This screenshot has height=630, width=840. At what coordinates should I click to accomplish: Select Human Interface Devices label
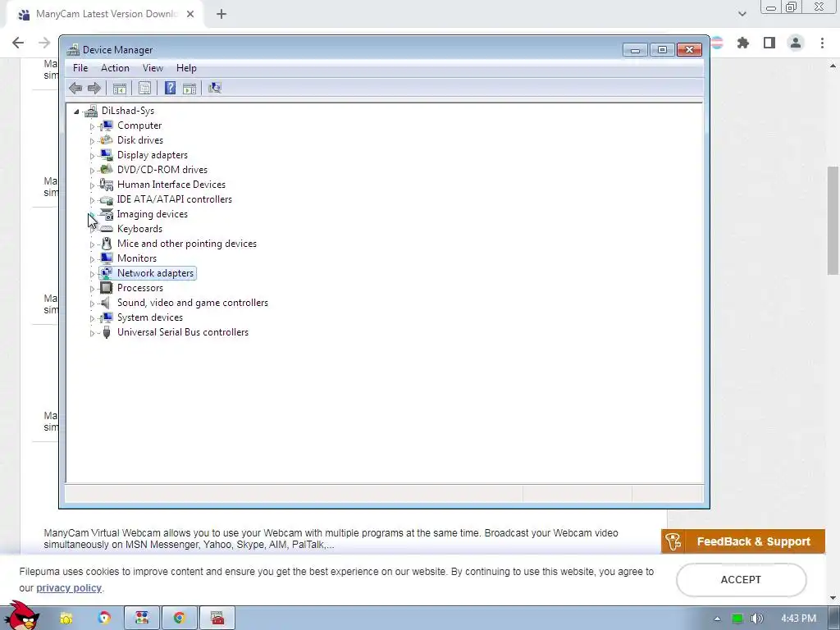pyautogui.click(x=171, y=185)
